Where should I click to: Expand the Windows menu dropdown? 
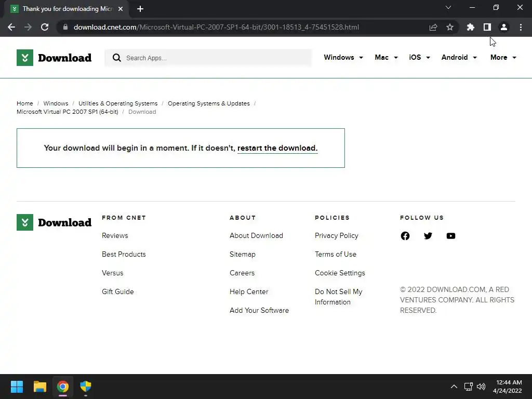point(343,57)
